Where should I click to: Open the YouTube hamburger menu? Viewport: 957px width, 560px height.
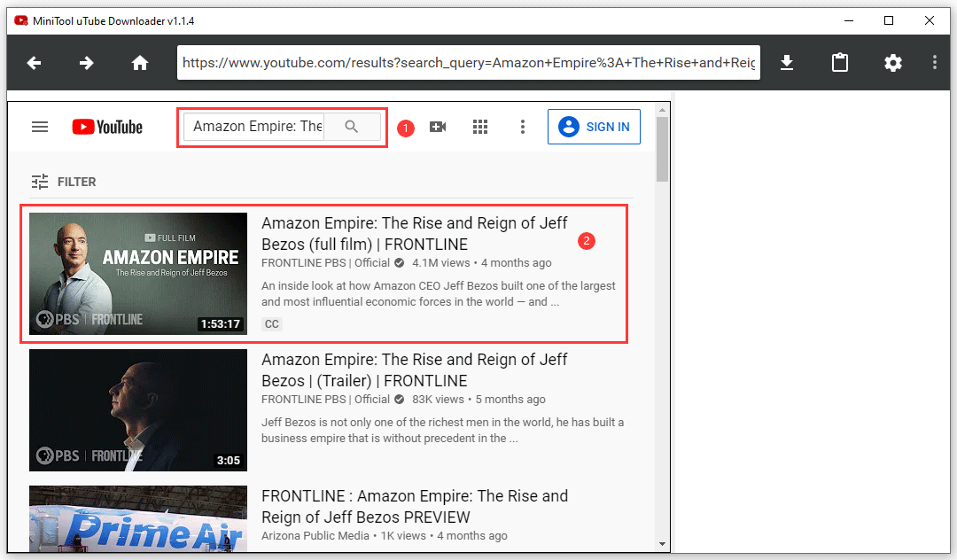point(40,126)
